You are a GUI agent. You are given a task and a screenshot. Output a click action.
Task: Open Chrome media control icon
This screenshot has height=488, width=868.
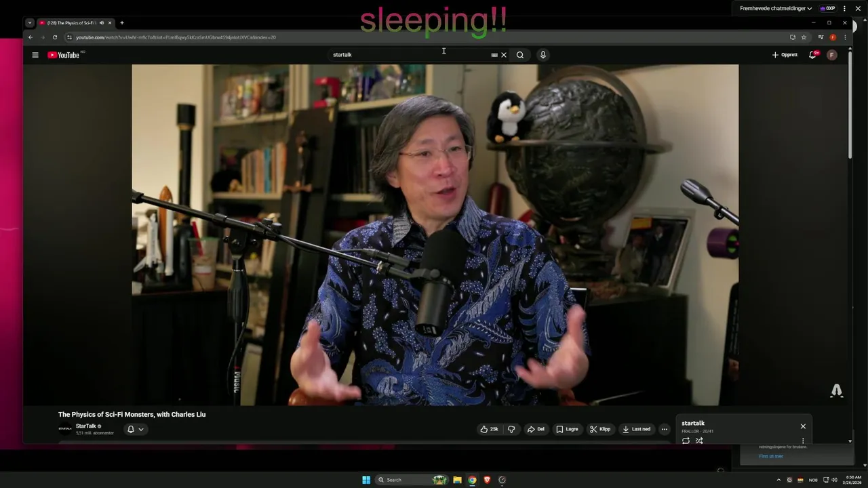tap(821, 37)
